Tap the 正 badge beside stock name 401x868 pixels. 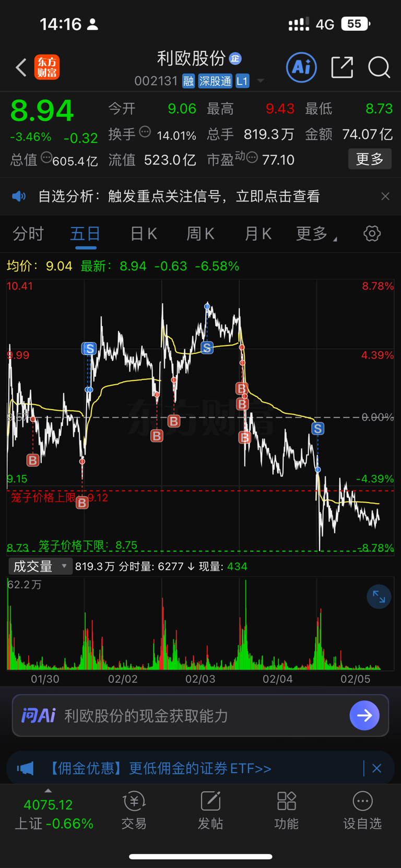coord(235,58)
